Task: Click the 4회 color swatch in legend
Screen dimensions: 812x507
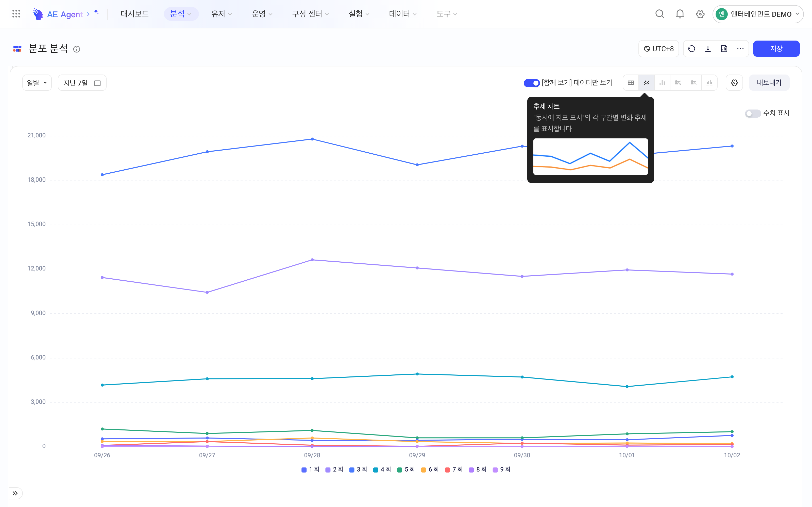Action: tap(376, 470)
